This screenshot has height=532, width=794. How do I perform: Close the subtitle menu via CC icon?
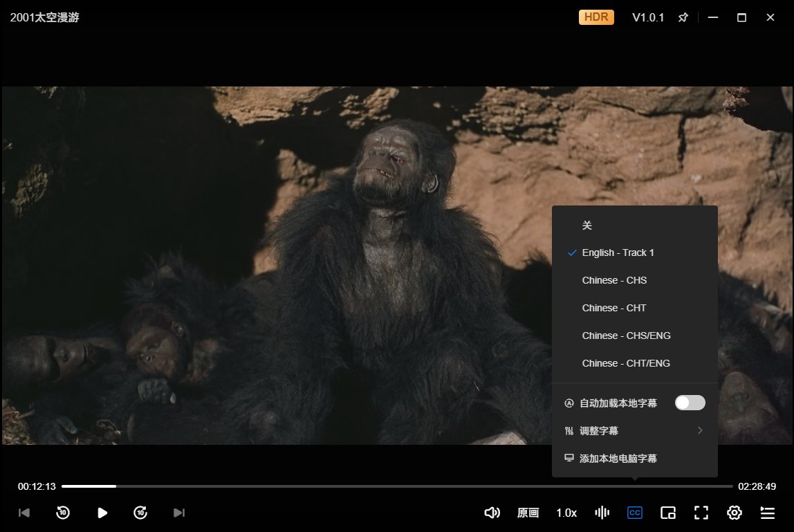click(x=634, y=513)
